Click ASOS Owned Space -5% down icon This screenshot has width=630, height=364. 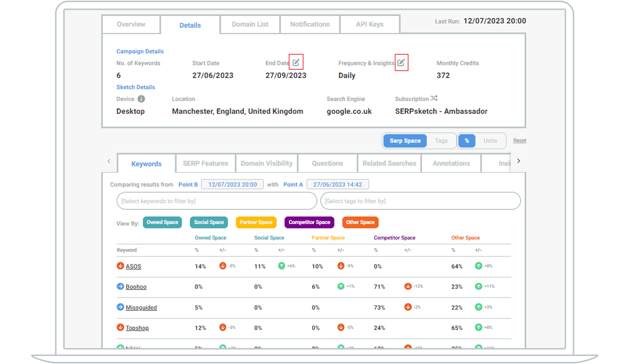pyautogui.click(x=223, y=266)
